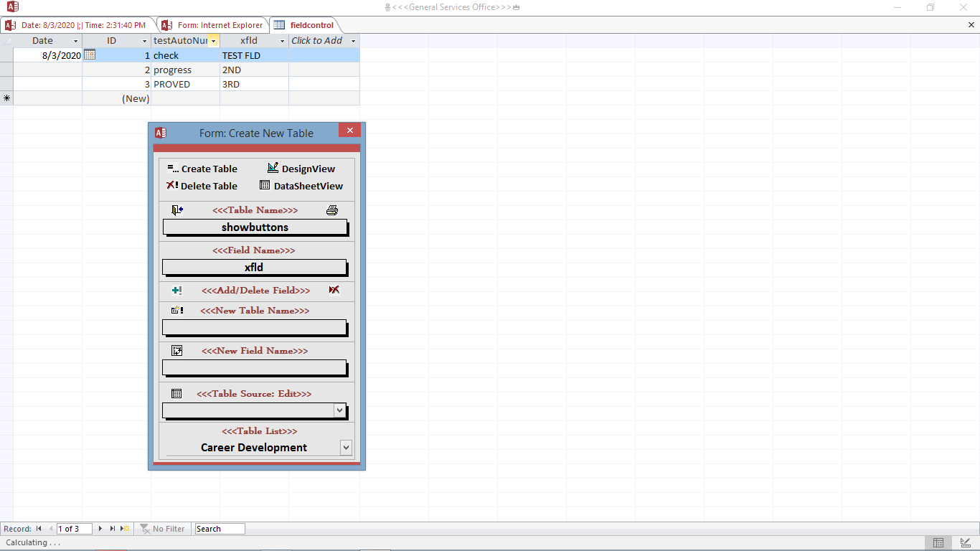Screen dimensions: 980x551
Task: Expand the Table Source: Edit combo box
Action: [x=340, y=410]
